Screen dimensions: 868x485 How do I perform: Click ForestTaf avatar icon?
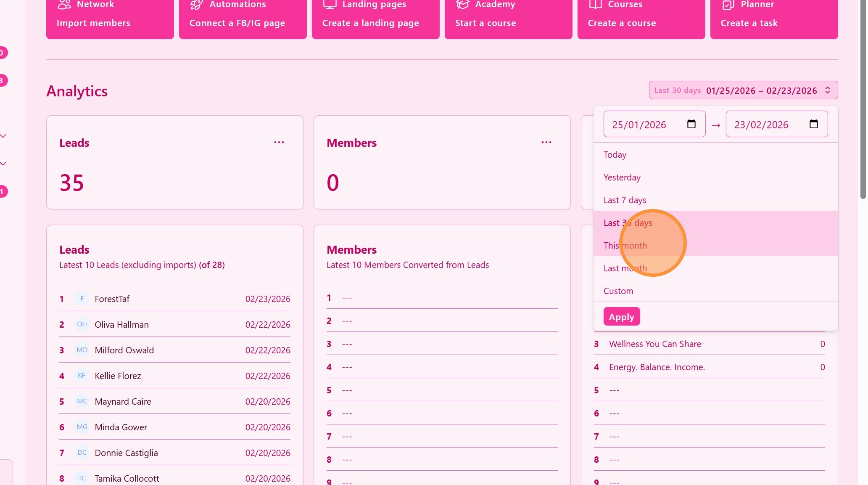tap(82, 299)
